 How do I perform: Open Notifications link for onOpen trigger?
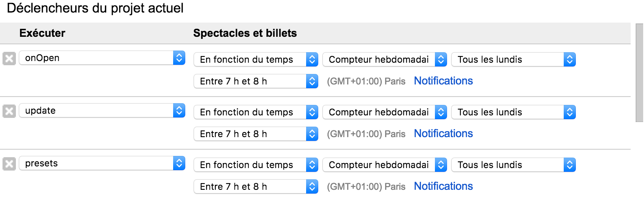[443, 81]
